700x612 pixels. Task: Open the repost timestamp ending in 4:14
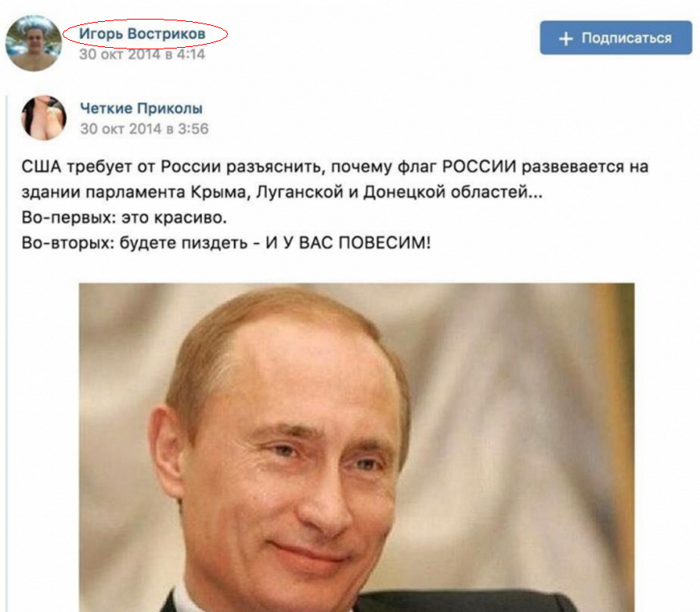(x=142, y=55)
